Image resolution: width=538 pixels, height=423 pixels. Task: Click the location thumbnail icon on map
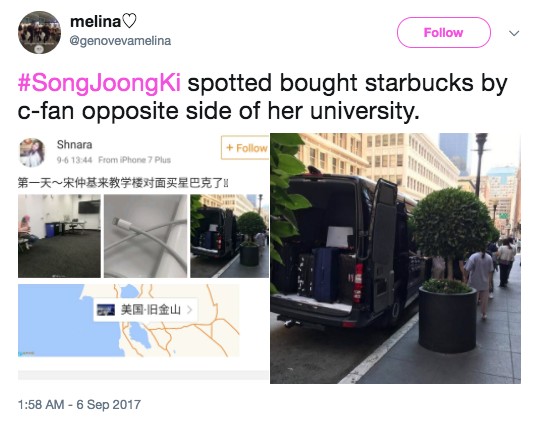pyautogui.click(x=106, y=310)
